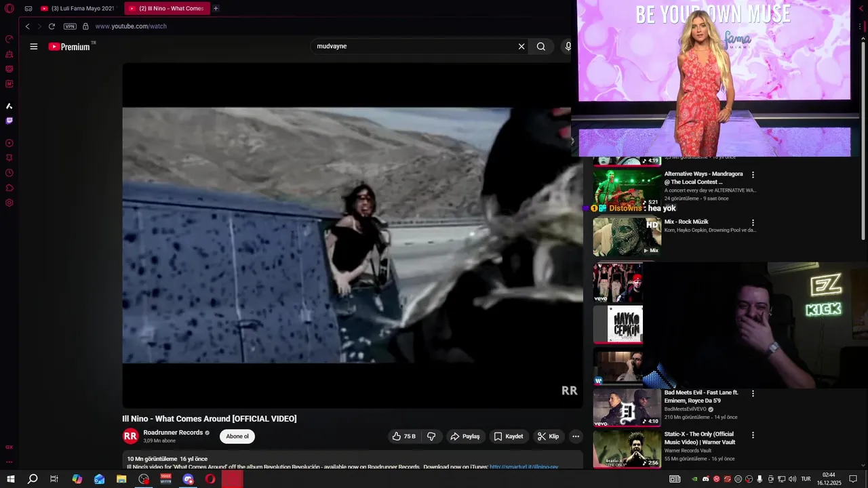Open the smarturl.it link in description

pos(524,467)
